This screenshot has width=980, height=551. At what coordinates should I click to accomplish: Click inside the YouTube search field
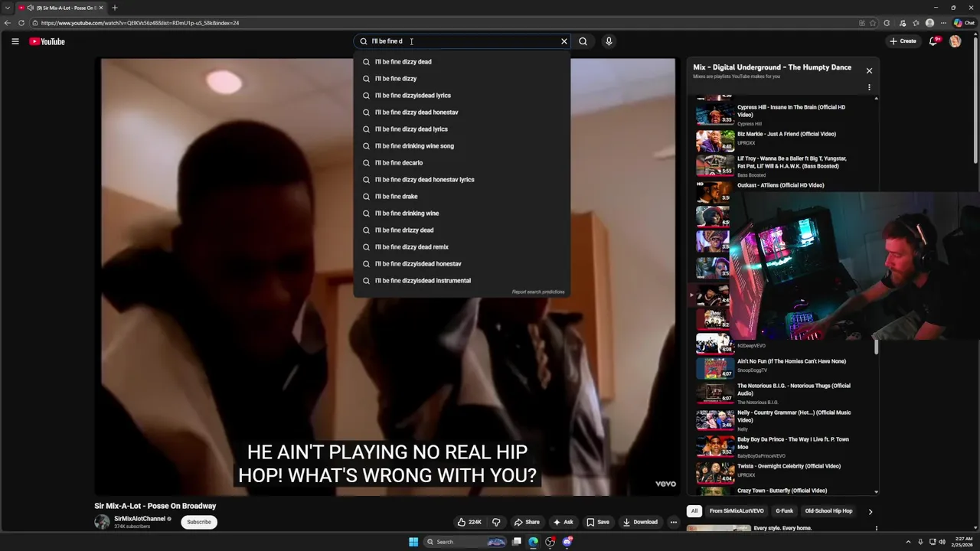coord(463,41)
